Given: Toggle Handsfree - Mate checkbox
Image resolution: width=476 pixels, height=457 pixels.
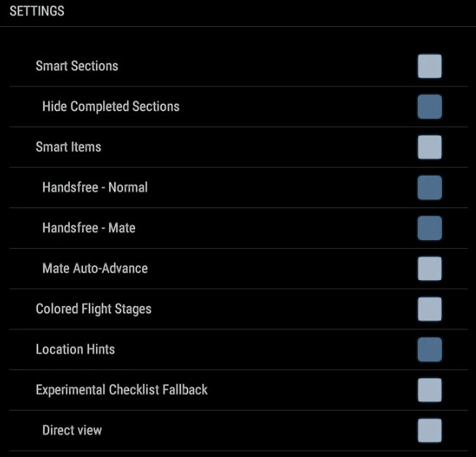Looking at the screenshot, I should click(x=430, y=228).
